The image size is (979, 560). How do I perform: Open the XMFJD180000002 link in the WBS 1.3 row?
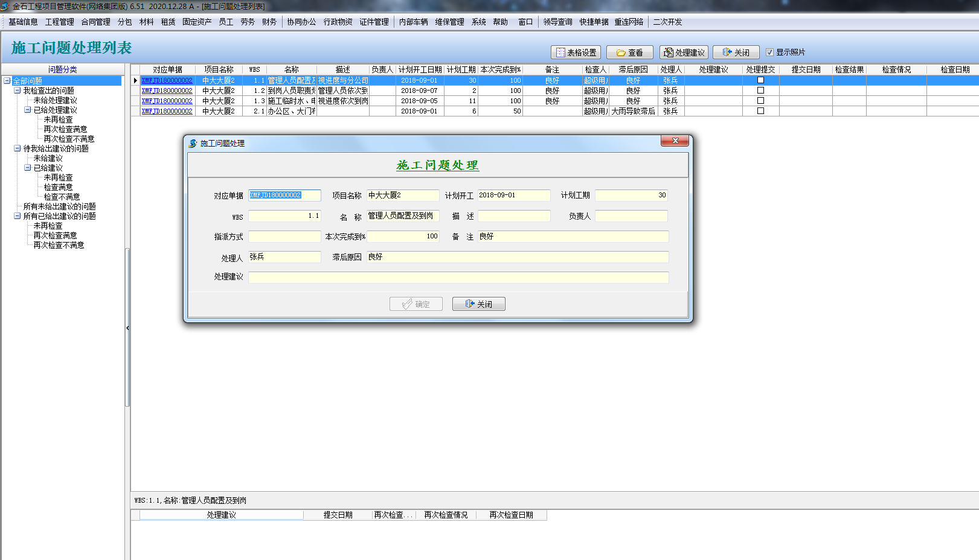167,101
